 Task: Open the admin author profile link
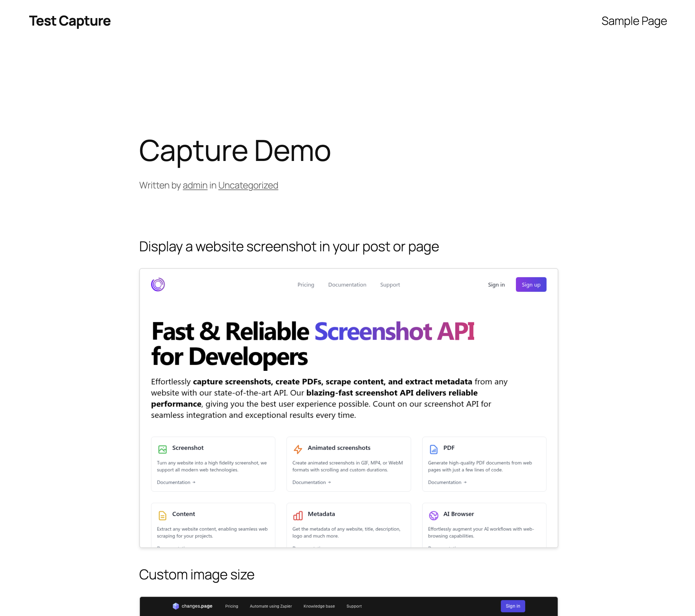click(195, 185)
